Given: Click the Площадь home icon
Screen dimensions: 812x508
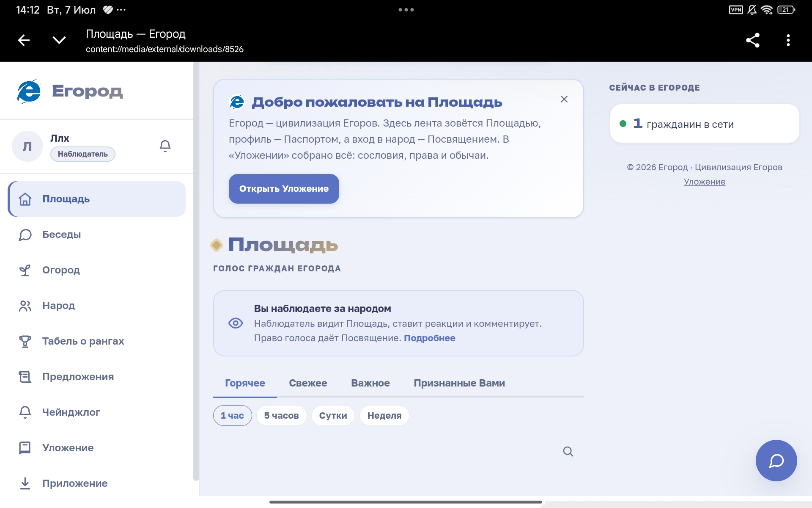Looking at the screenshot, I should click(25, 199).
